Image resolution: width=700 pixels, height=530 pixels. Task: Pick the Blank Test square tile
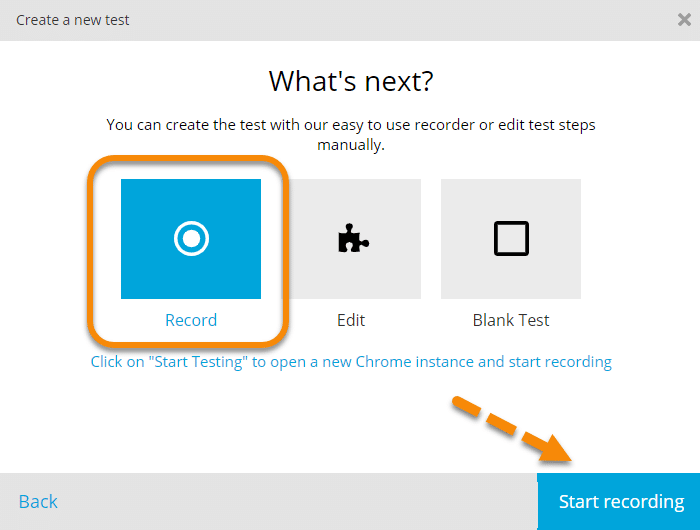click(x=511, y=239)
